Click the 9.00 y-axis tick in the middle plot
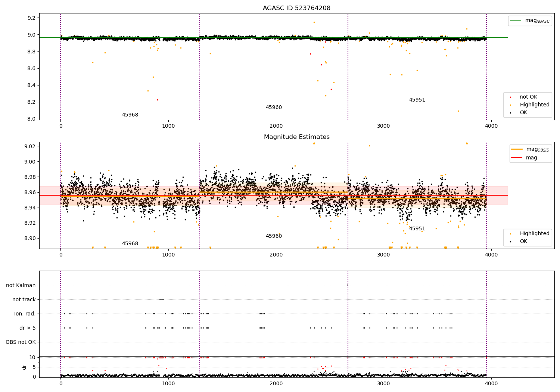 point(30,162)
